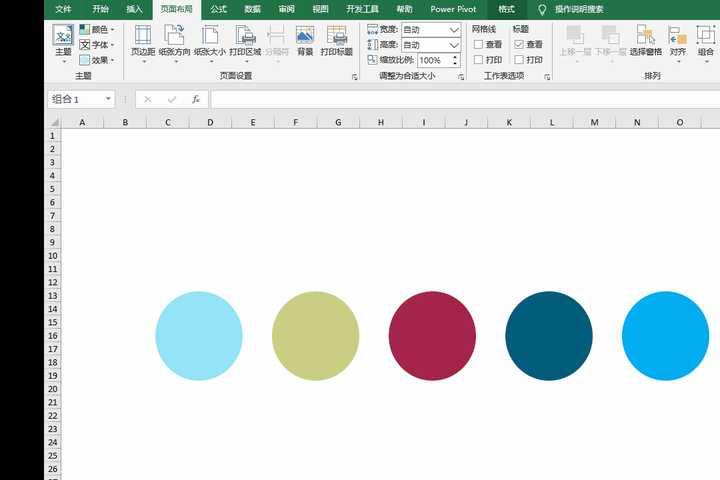Select the crimson red circle

click(x=432, y=336)
